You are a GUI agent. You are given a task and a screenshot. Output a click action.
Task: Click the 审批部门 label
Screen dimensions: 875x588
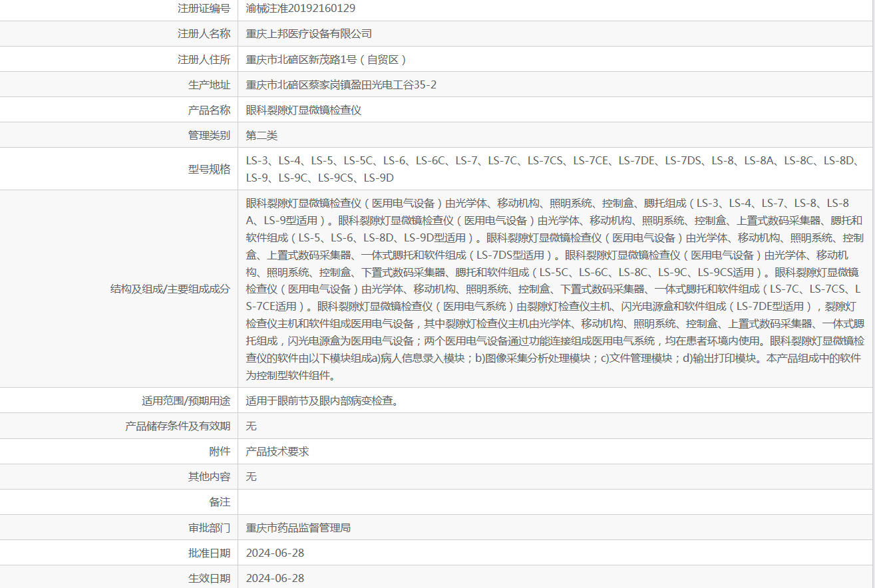coord(210,527)
